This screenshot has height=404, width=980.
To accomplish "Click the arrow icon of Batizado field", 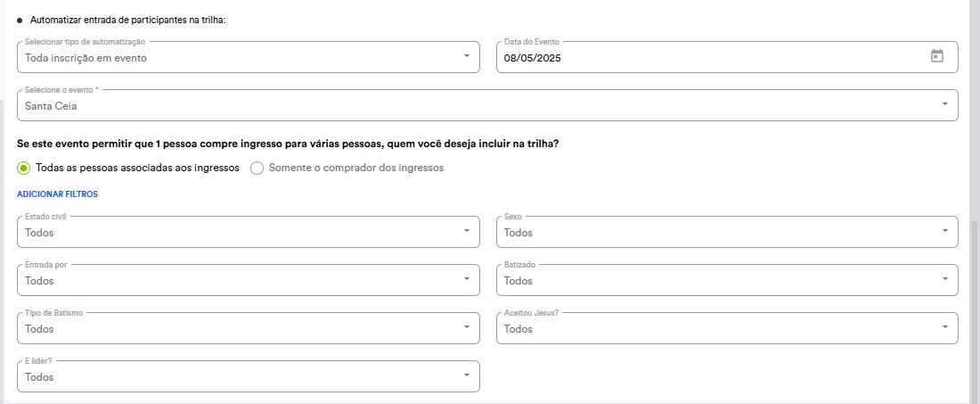I will tap(945, 279).
